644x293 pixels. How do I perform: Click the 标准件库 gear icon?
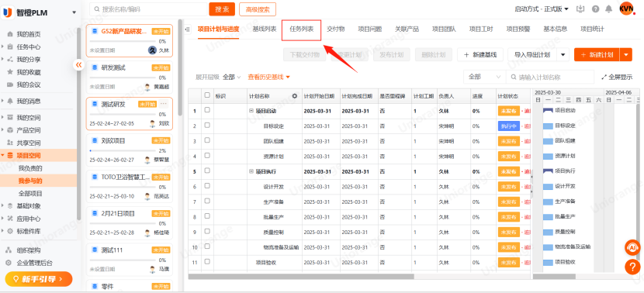[10, 231]
